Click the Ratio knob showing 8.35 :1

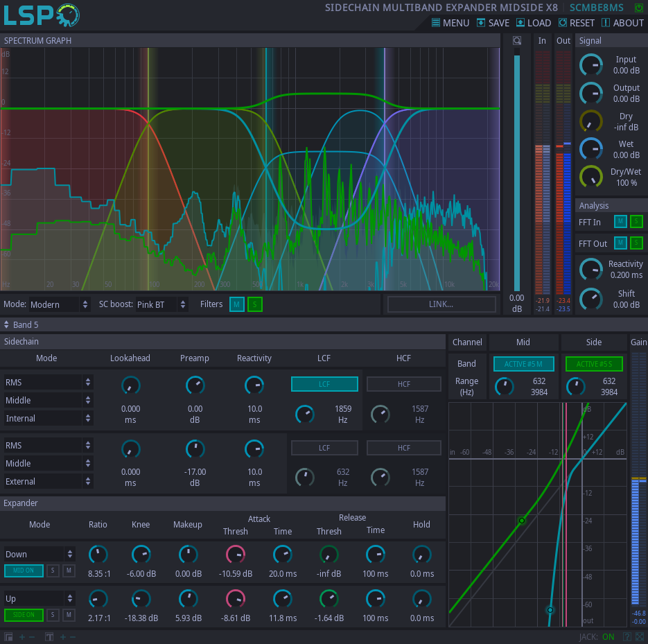98,555
